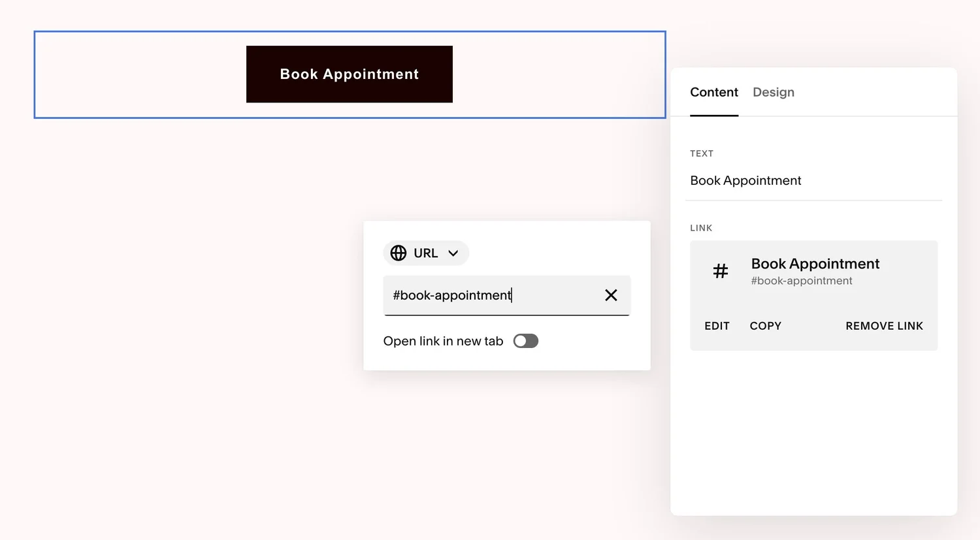Click the hashtag icon on the link card

pyautogui.click(x=721, y=271)
